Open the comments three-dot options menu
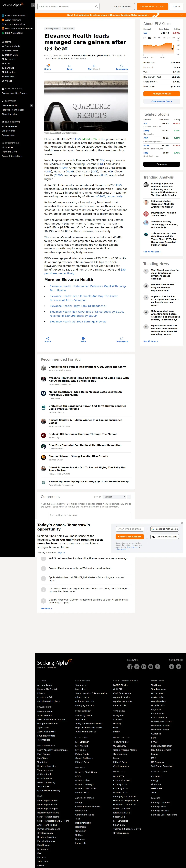This screenshot has width=186, height=868. pyautogui.click(x=129, y=497)
